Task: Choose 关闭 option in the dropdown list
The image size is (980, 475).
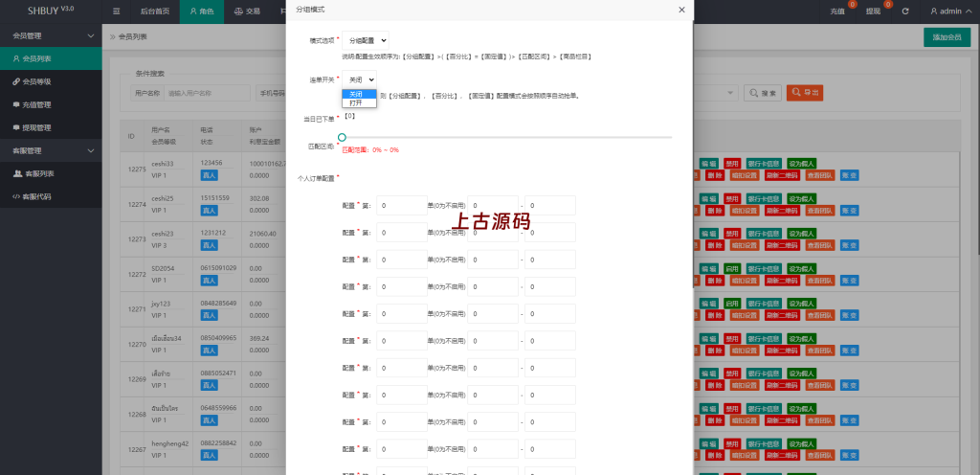Action: point(360,94)
